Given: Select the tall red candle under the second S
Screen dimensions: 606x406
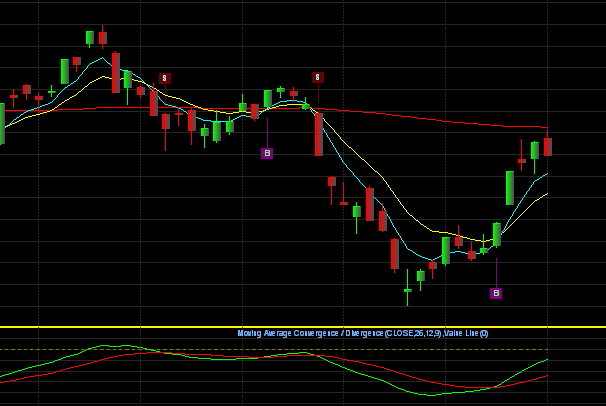Looking at the screenshot, I should coord(319,134).
